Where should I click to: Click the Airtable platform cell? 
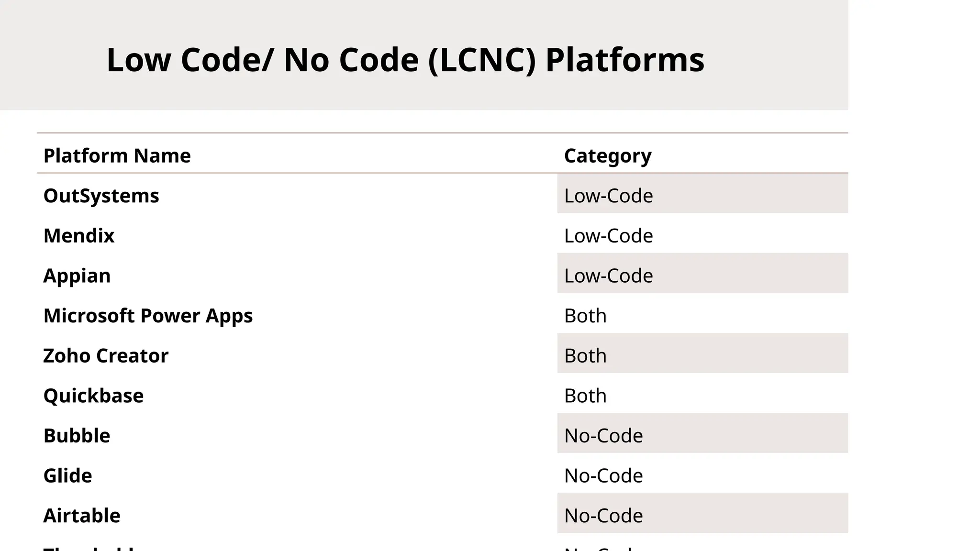82,516
